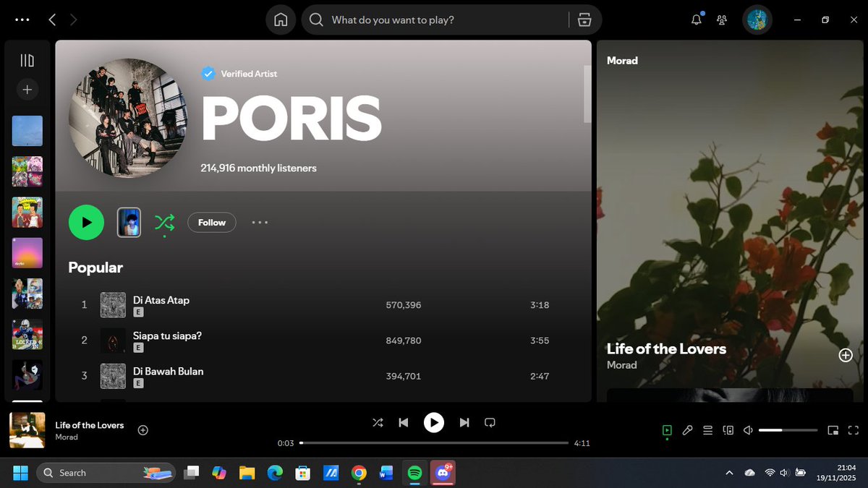
Task: Open Task View on the taskbar
Action: point(192,473)
